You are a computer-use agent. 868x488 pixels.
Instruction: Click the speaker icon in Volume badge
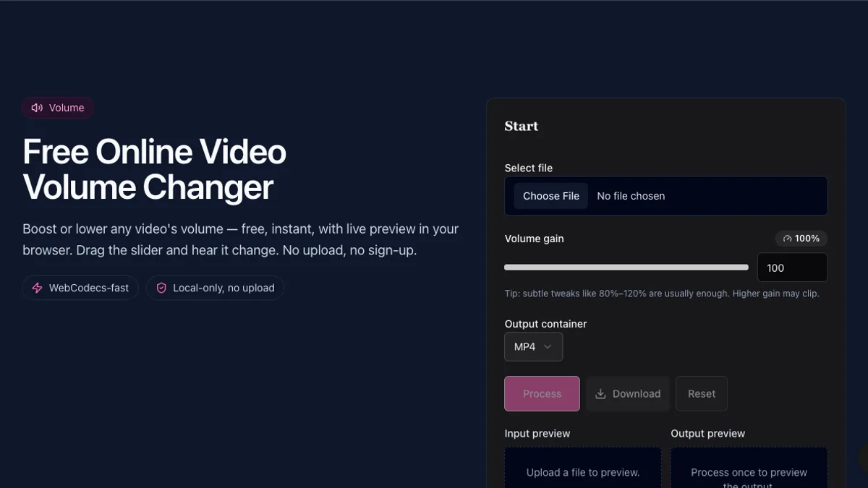(37, 108)
